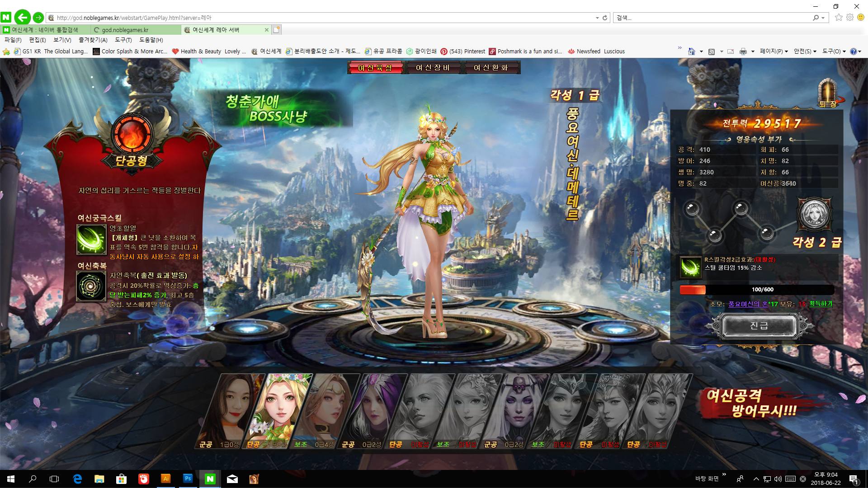Select the purple-haired 군공 0급2성 goddess portrait
The height and width of the screenshot is (488, 868).
373,411
